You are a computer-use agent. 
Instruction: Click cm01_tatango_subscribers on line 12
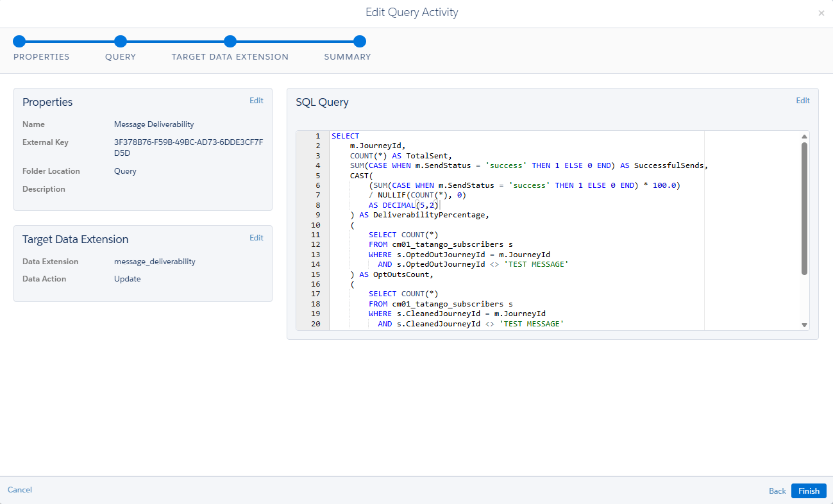[x=448, y=244]
